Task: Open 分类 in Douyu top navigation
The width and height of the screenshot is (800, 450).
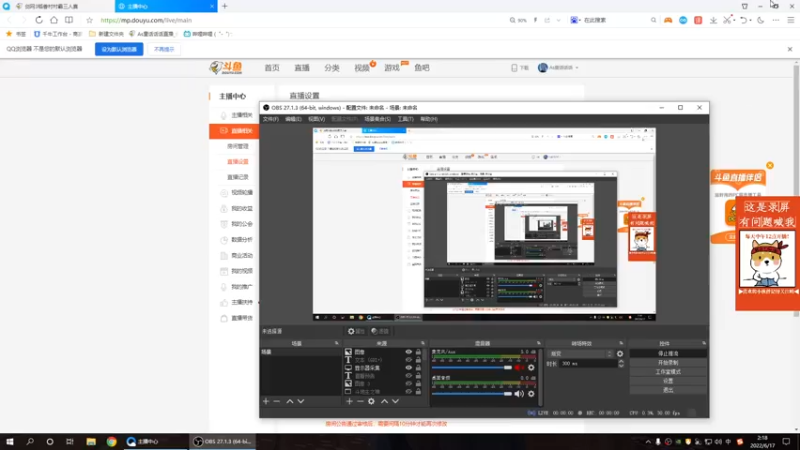Action: click(x=332, y=68)
